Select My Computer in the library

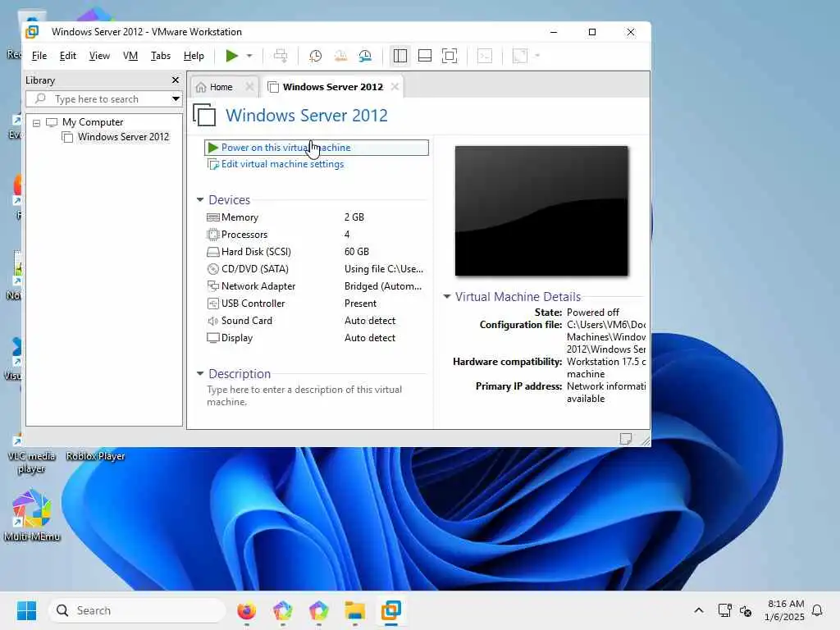[x=92, y=122]
